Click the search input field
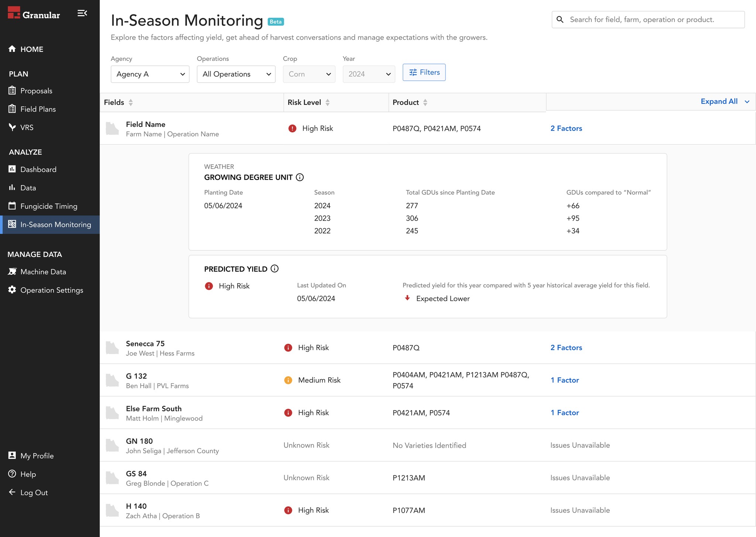The width and height of the screenshot is (756, 537). point(648,20)
